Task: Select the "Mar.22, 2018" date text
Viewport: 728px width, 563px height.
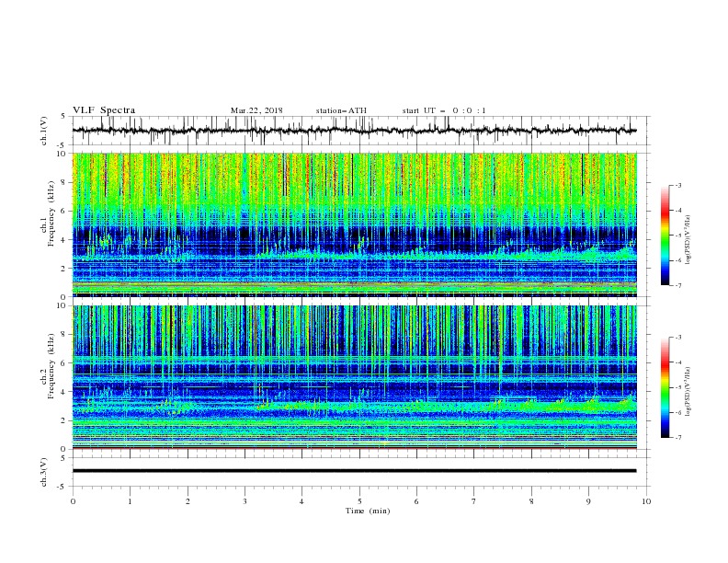Action: 256,110
